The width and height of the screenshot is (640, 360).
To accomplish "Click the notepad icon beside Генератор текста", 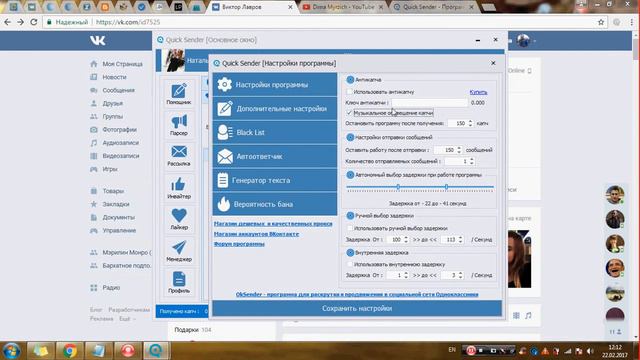I will tap(223, 180).
